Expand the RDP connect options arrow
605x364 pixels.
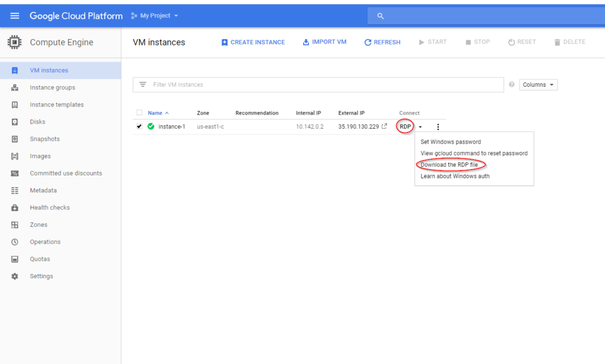[420, 127]
